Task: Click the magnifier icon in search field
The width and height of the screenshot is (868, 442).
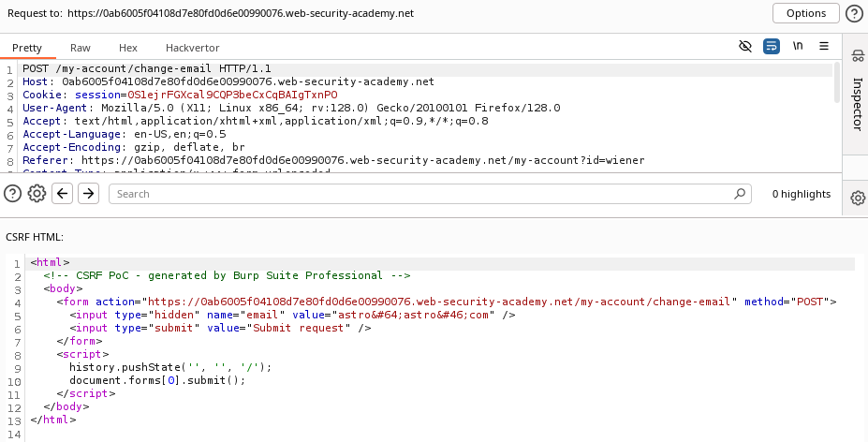Action: [739, 194]
